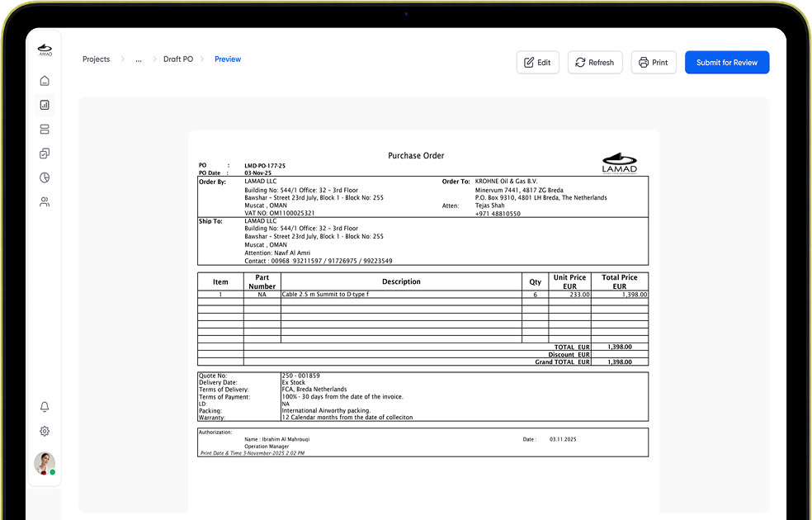Click Name: Ibrahim Al Mahrouqi line
The height and width of the screenshot is (520, 812).
tap(277, 439)
